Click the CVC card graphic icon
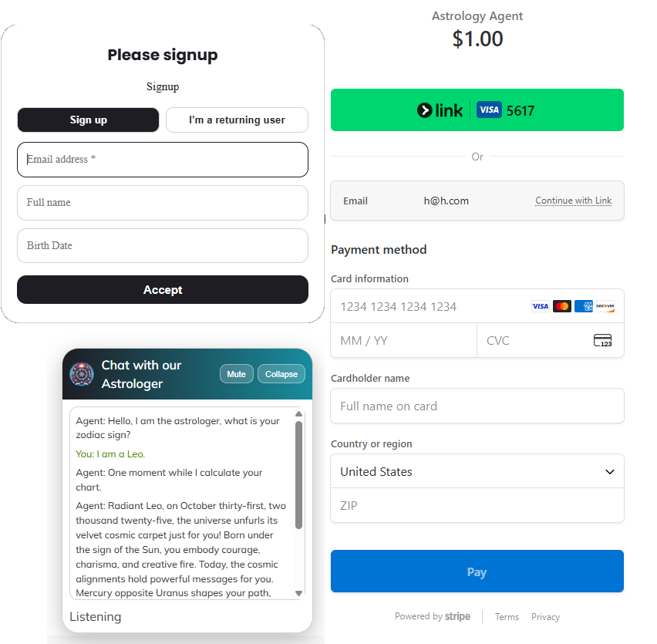 tap(602, 340)
